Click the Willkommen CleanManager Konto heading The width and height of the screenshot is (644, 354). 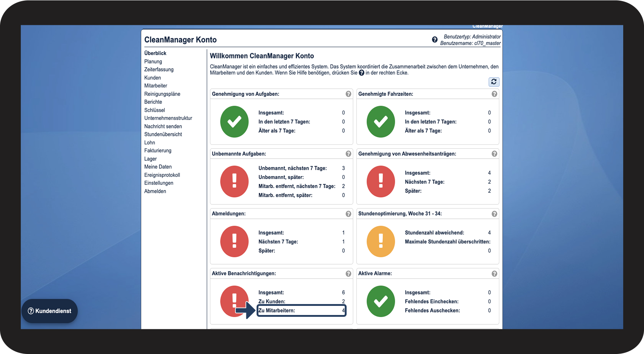(x=262, y=56)
